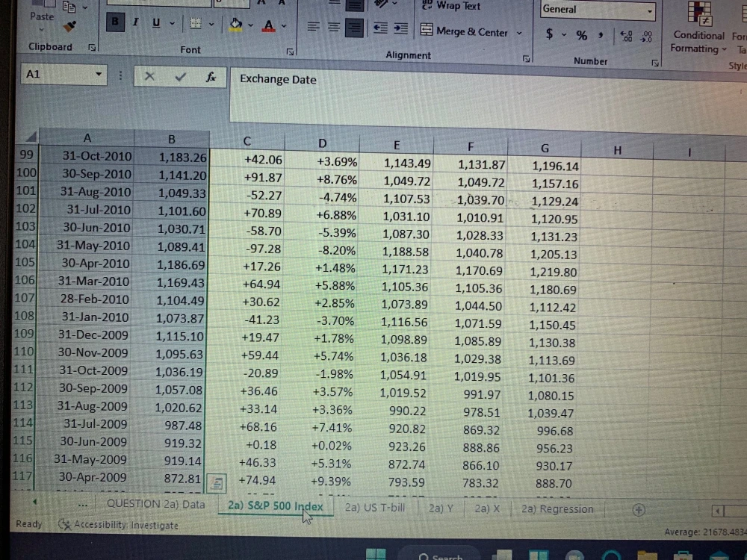Decrease decimal places
Viewport: 747px width, 560px height.
(x=646, y=37)
